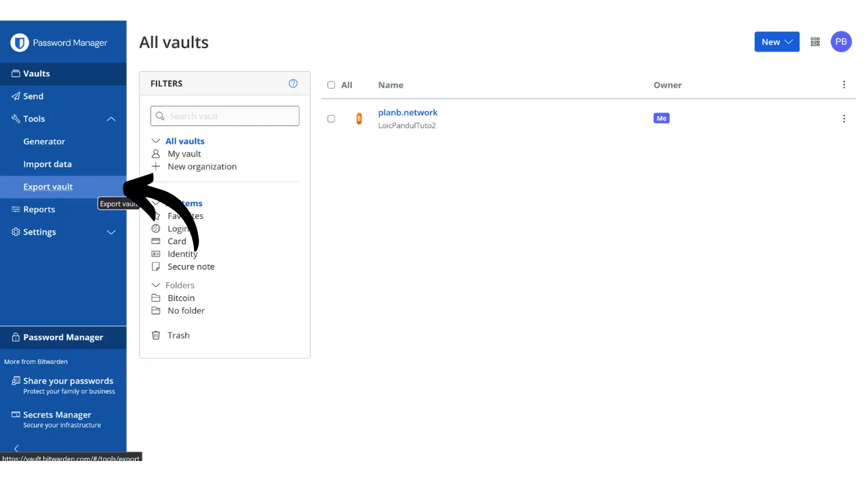
Task: Select Import data in the sidebar
Action: coord(47,163)
